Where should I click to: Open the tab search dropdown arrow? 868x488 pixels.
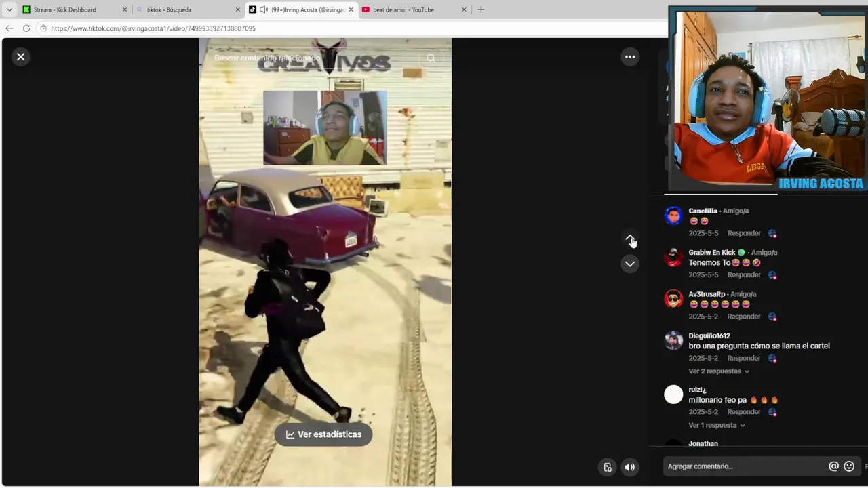9,9
